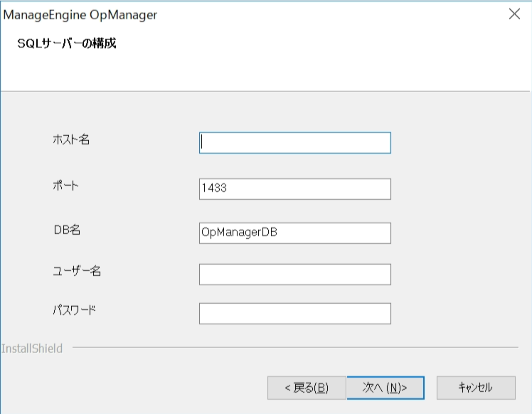Image resolution: width=532 pixels, height=414 pixels.
Task: Go back with the 戻る(B) button
Action: coord(307,388)
